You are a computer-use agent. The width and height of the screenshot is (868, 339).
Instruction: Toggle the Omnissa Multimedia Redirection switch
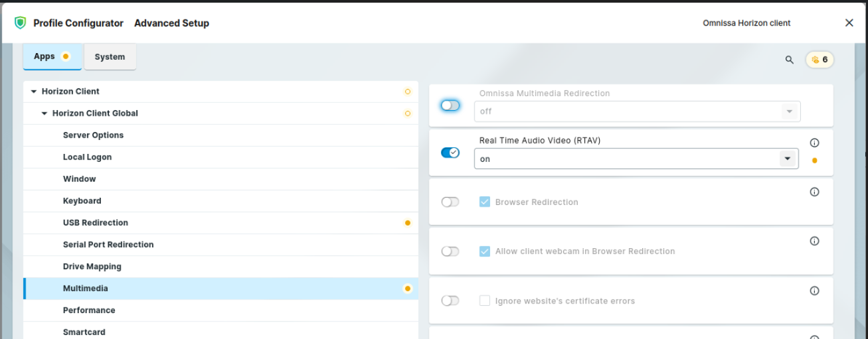(x=450, y=105)
